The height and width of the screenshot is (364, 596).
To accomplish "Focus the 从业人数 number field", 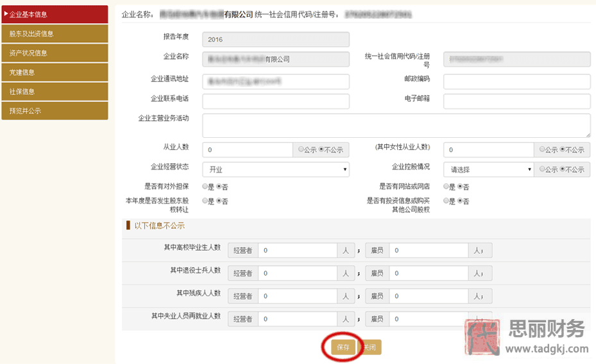I will [248, 150].
